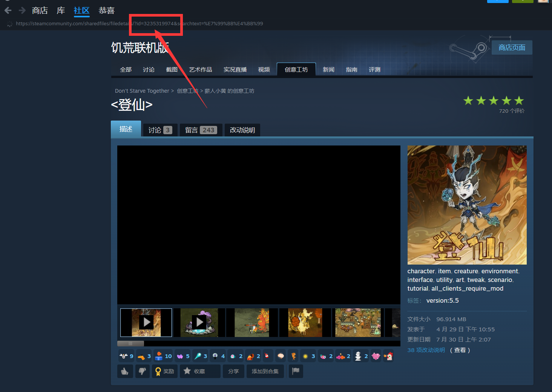The width and height of the screenshot is (552, 392).
Task: Rate the mod with thumbs up
Action: 125,371
